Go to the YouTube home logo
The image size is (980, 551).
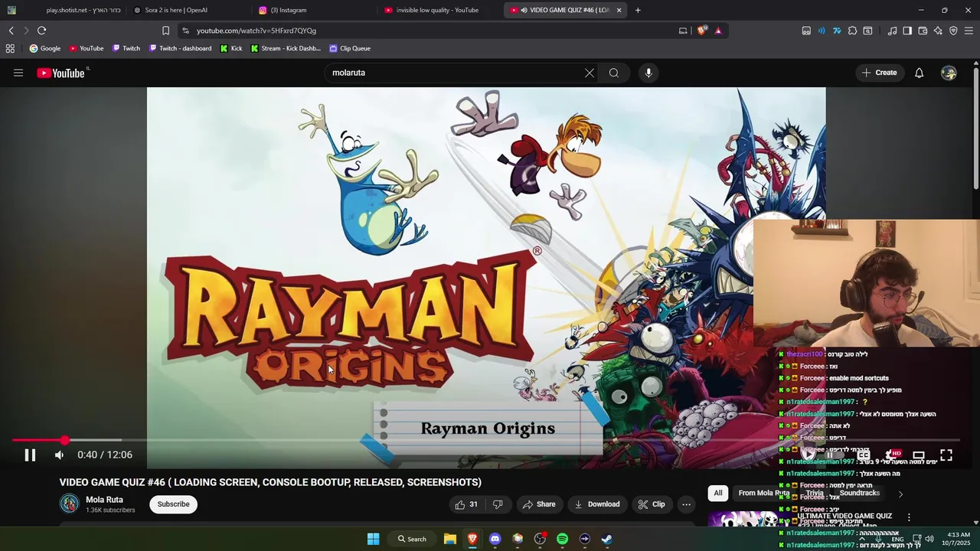tap(60, 73)
